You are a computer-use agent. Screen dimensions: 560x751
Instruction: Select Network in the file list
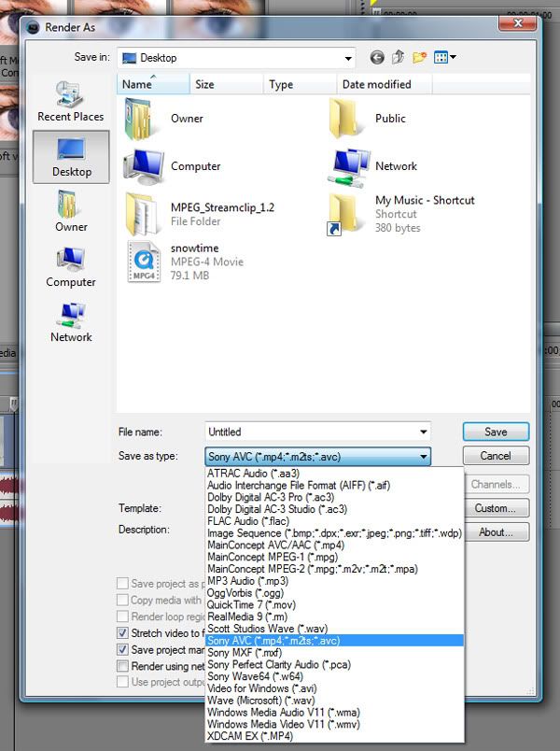pyautogui.click(x=372, y=166)
